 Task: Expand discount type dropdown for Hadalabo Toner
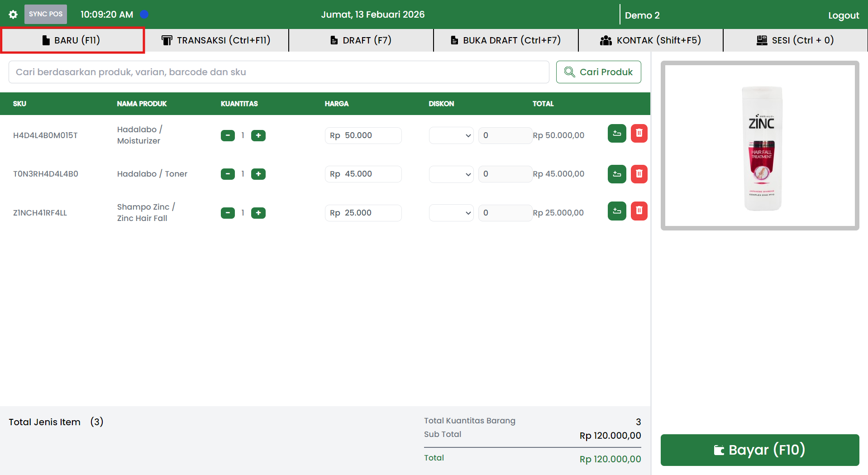pos(451,174)
